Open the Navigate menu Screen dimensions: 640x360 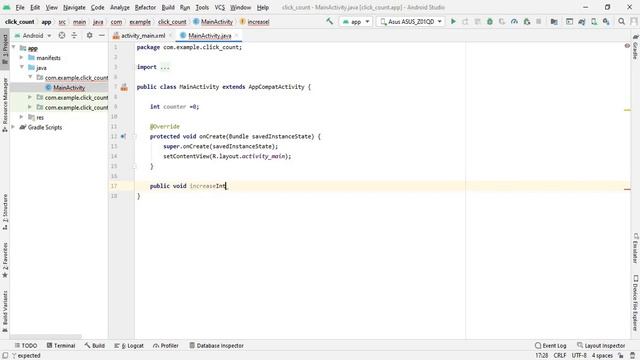(74, 7)
